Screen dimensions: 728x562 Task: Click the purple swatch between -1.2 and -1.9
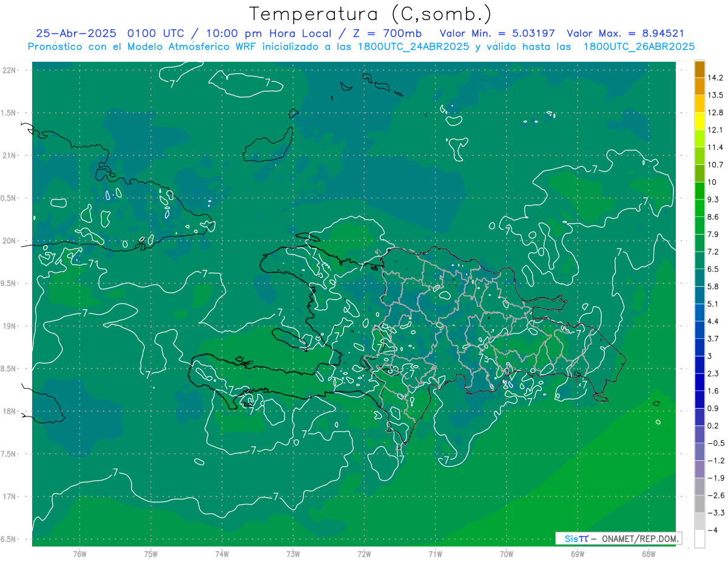pyautogui.click(x=699, y=469)
